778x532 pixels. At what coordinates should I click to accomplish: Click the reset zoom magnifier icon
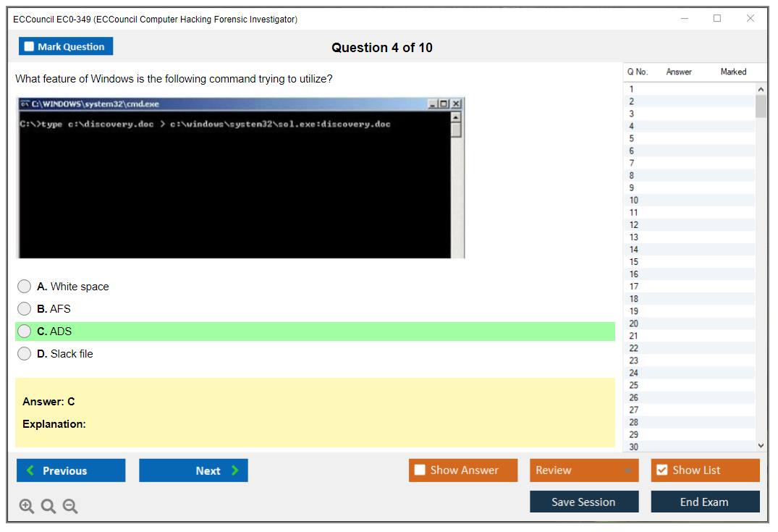click(x=48, y=507)
